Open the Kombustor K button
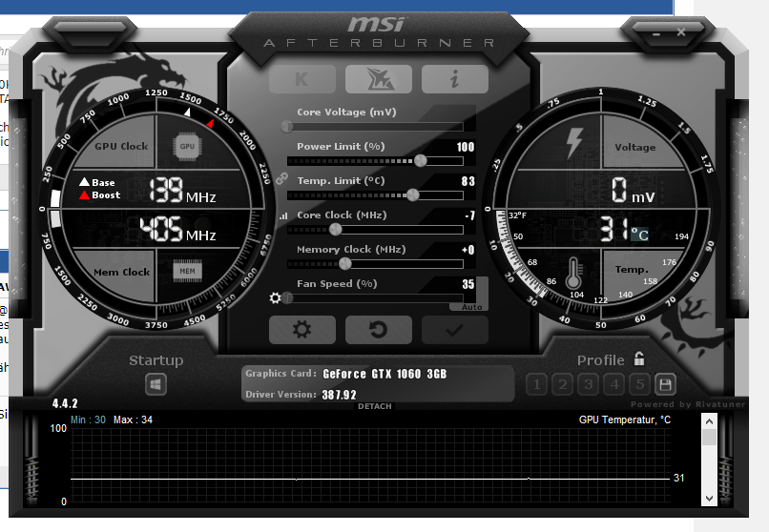 tap(302, 79)
